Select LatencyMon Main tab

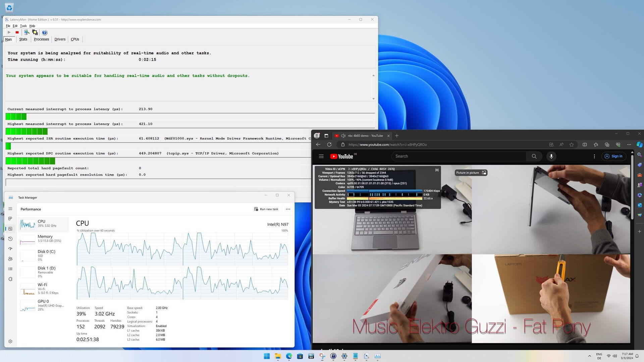[8, 40]
